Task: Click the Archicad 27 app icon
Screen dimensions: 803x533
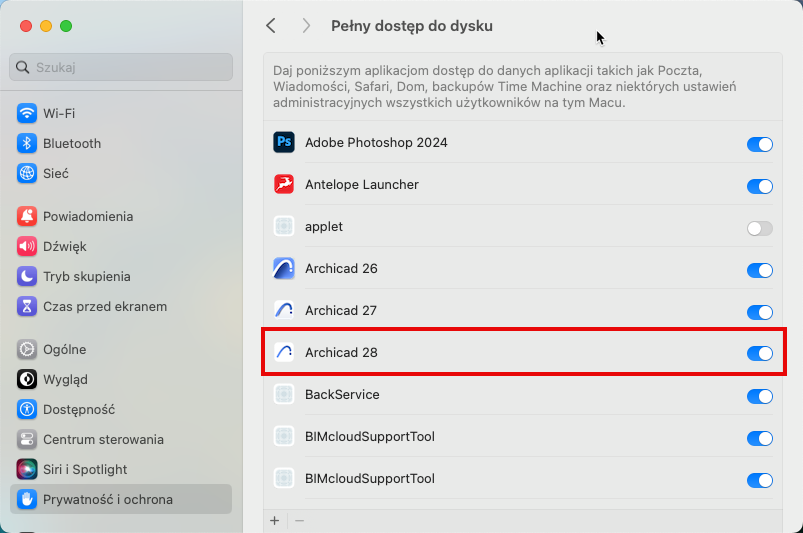Action: click(x=284, y=310)
